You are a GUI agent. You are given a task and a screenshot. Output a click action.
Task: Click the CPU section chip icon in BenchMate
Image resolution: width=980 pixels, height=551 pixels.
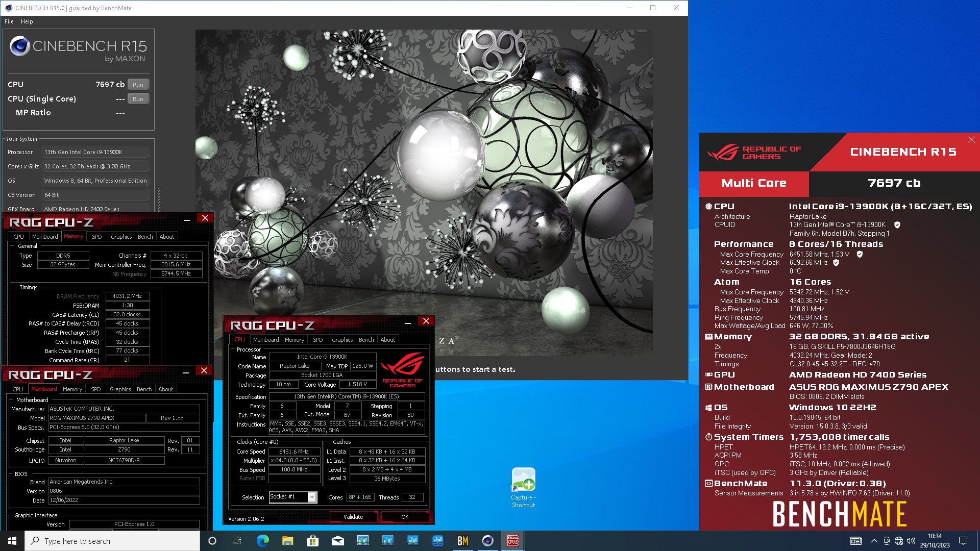tap(708, 206)
